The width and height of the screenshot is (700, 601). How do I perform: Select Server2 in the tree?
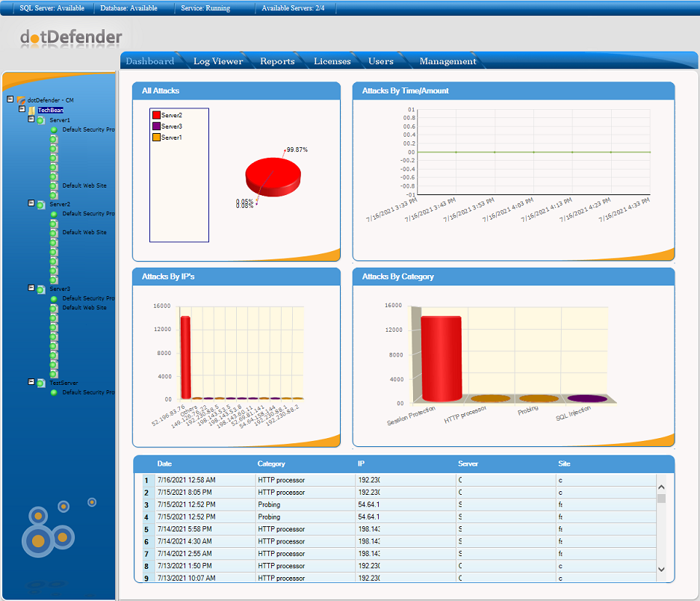coord(60,204)
